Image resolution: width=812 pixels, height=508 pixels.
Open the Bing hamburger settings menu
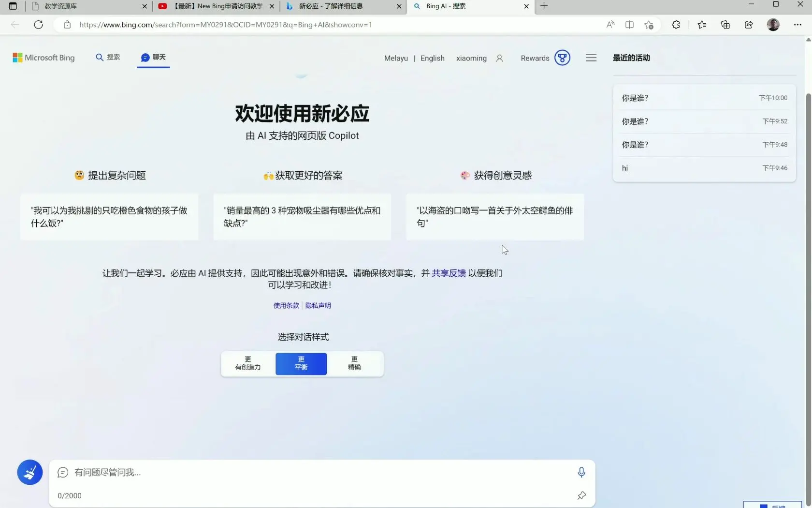(x=591, y=58)
